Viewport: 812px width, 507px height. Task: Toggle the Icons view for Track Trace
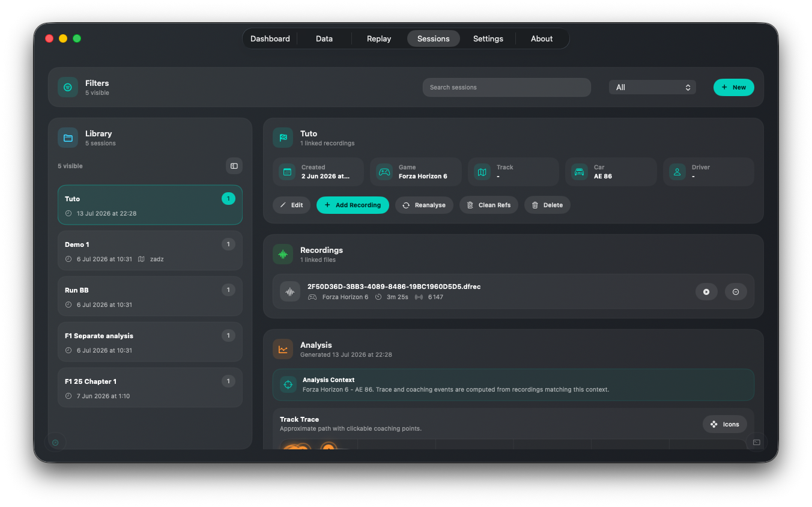click(725, 424)
